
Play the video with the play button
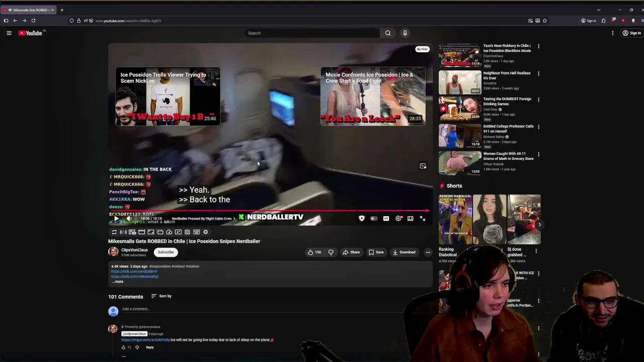116,219
